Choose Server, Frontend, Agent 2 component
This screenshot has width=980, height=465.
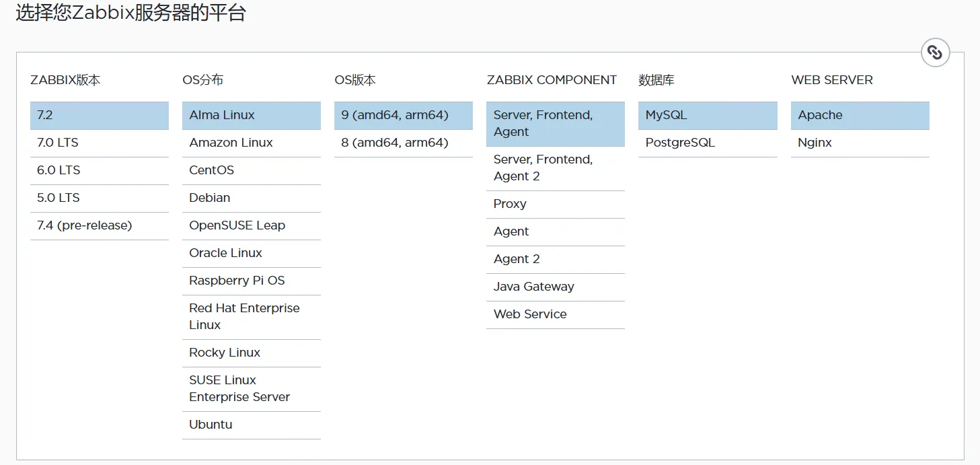(556, 168)
